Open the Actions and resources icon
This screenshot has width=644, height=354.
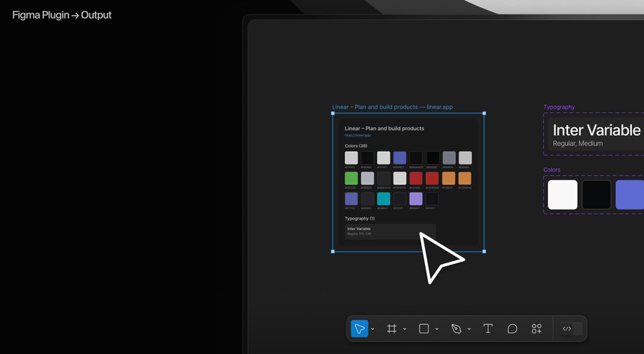coord(537,328)
